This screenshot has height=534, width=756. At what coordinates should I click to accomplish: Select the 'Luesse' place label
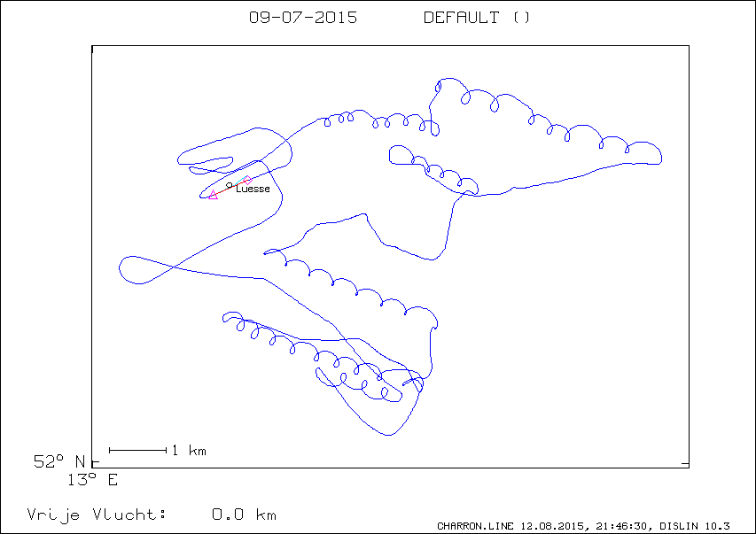point(253,189)
